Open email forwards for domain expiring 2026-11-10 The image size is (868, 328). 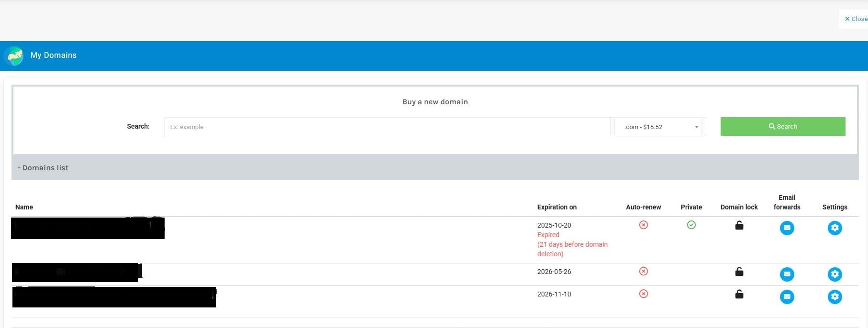tap(787, 297)
